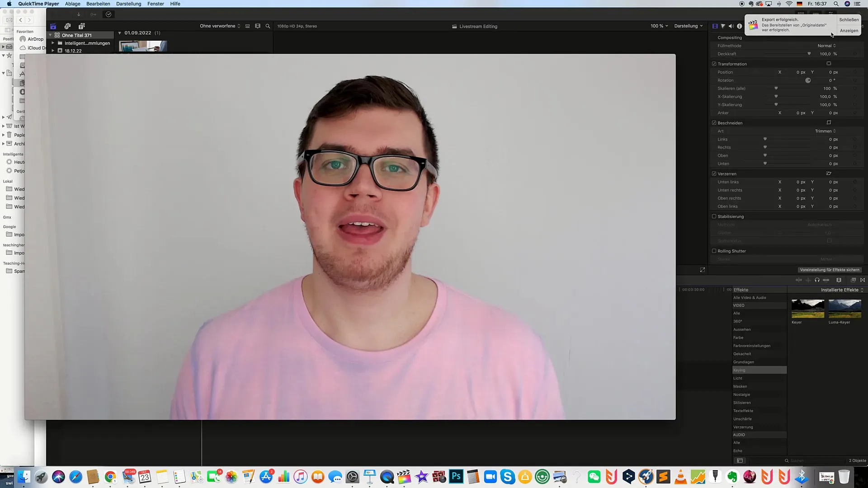Open the Libraries sidebar clapperboard icon

[53, 26]
